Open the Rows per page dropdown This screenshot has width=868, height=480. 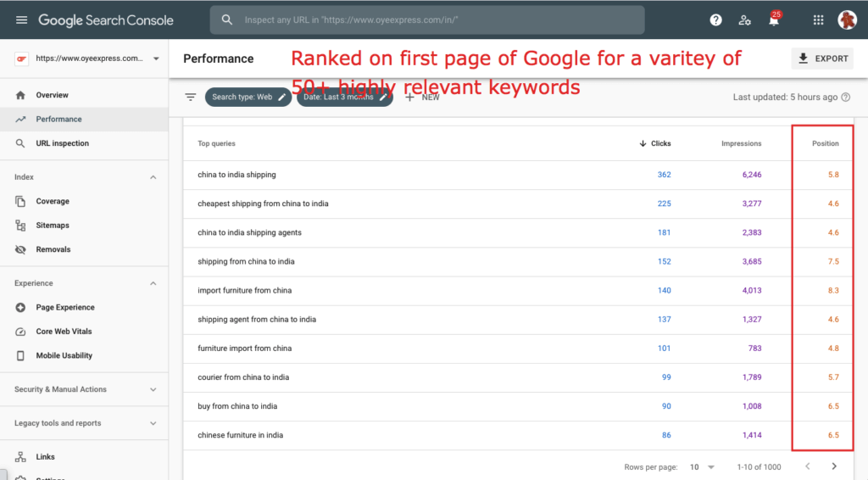[702, 466]
